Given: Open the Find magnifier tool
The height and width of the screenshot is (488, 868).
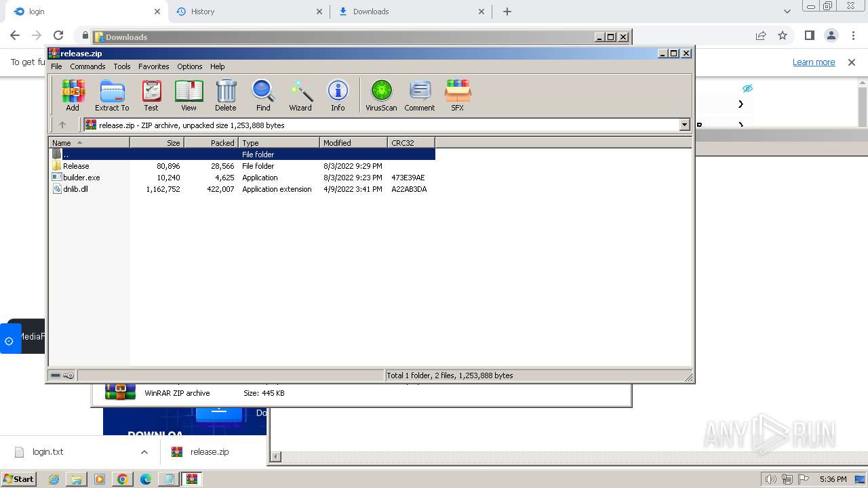Looking at the screenshot, I should (263, 95).
